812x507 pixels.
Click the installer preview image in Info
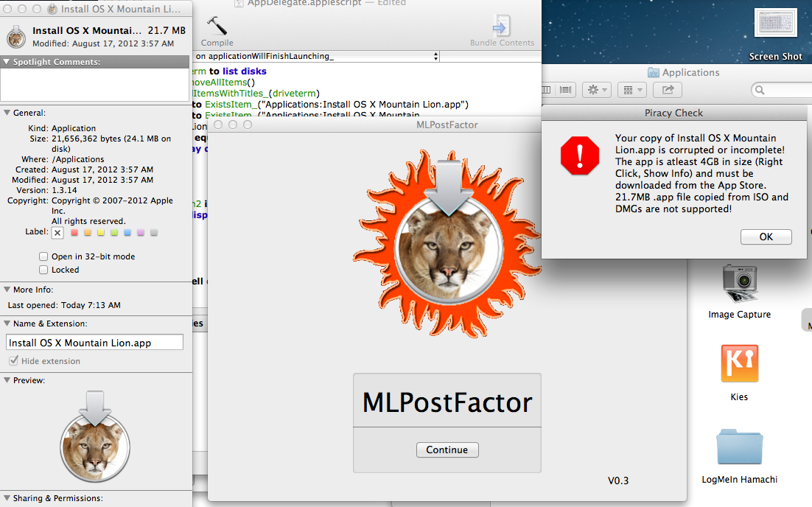click(95, 436)
